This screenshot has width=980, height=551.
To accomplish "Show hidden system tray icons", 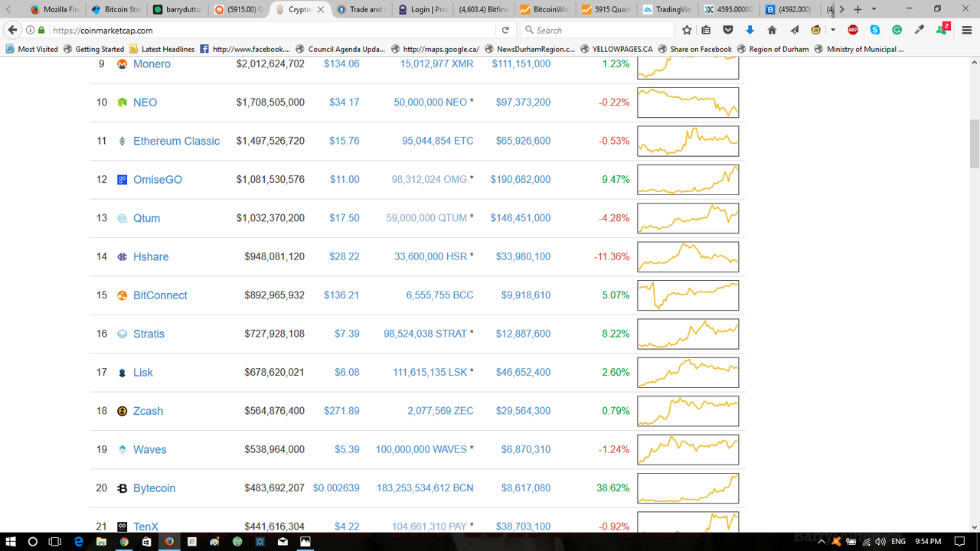I will point(822,541).
